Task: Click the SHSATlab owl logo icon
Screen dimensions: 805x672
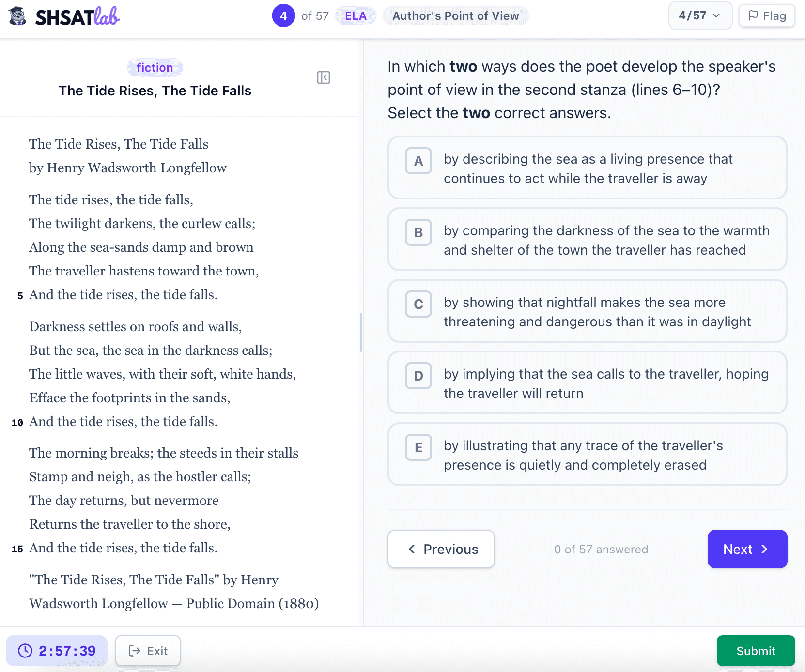Action: click(18, 16)
